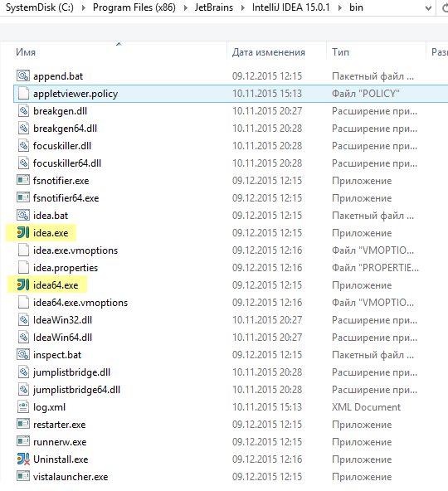Select the file name idea.properties
448x491 pixels.
pyautogui.click(x=66, y=268)
